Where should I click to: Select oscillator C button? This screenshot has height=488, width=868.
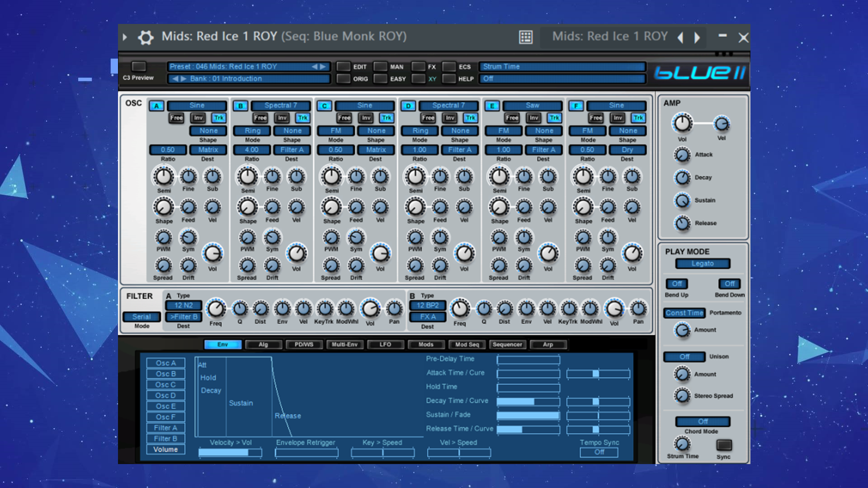coord(324,106)
